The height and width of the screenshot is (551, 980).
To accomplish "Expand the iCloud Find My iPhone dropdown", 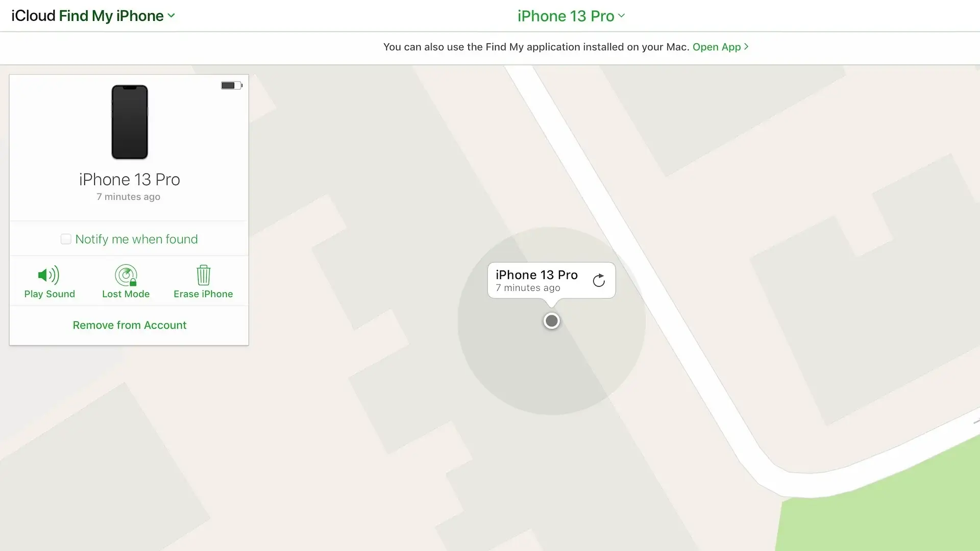I will [x=173, y=15].
